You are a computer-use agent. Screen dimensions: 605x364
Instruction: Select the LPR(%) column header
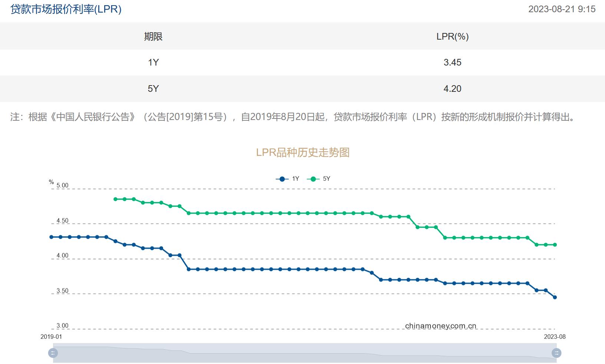[x=453, y=36]
